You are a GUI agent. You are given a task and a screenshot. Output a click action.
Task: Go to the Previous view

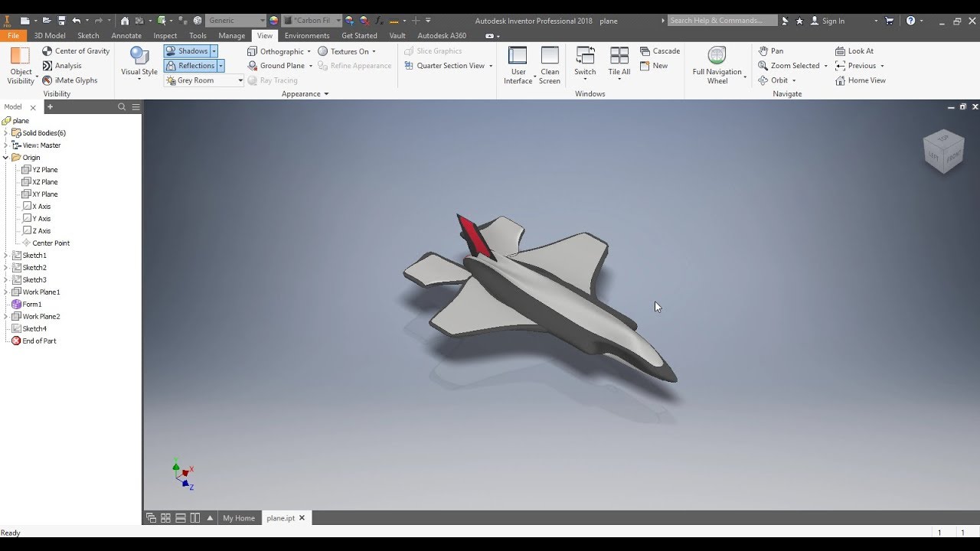(x=855, y=66)
